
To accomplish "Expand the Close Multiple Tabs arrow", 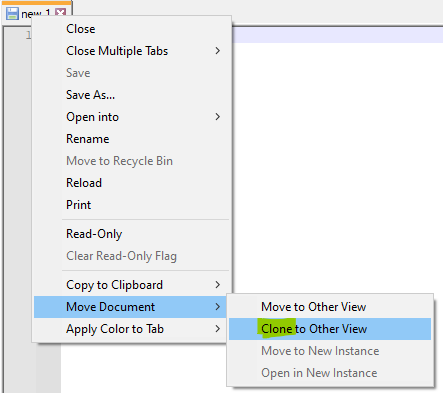I will [x=217, y=51].
